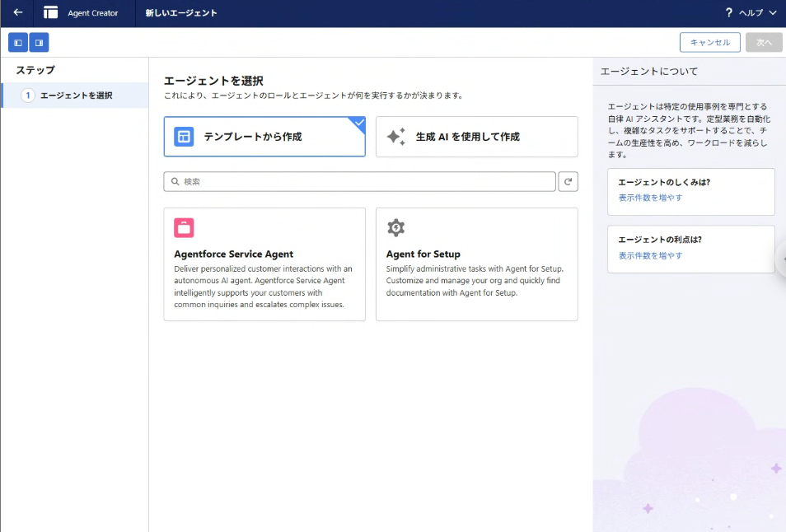
Task: Select step 1 エージェントを選択 in sidebar
Action: coord(75,96)
